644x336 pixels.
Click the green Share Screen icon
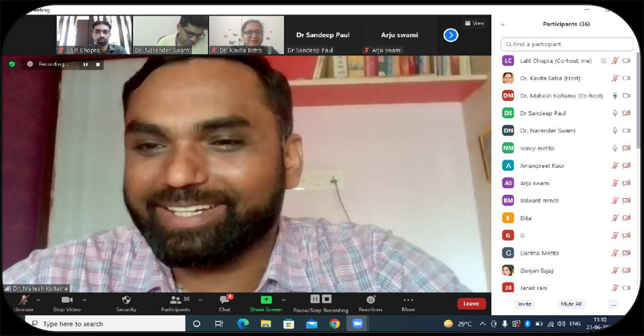(x=266, y=300)
